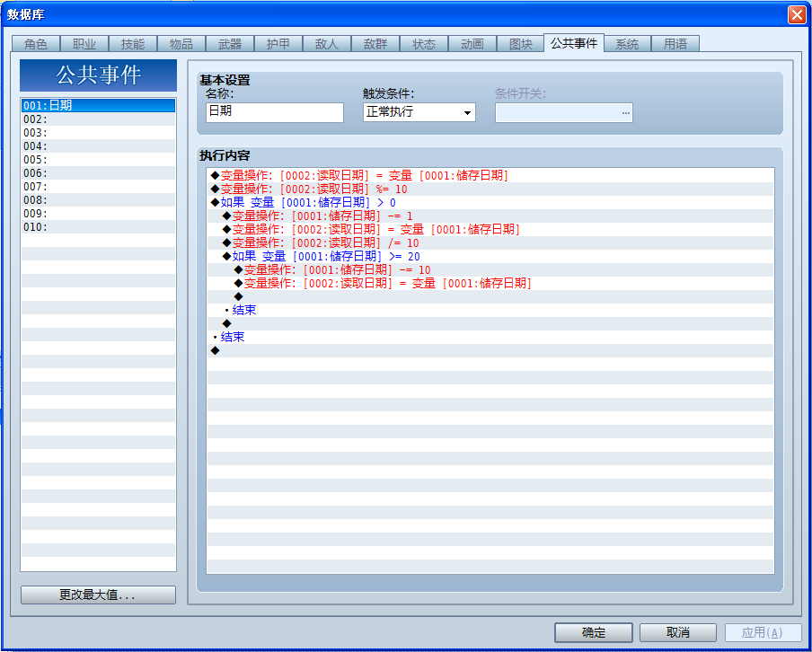
Task: Open the 敌群 tab
Action: tap(375, 44)
